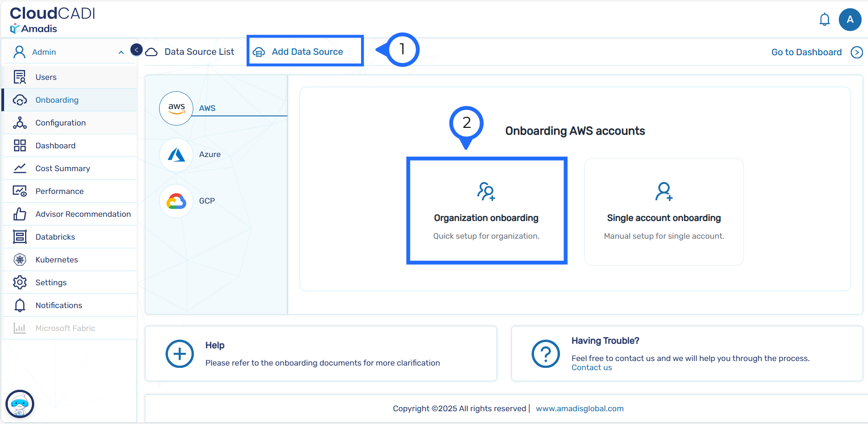Select the AWS provider tab
The image size is (868, 424).
207,108
